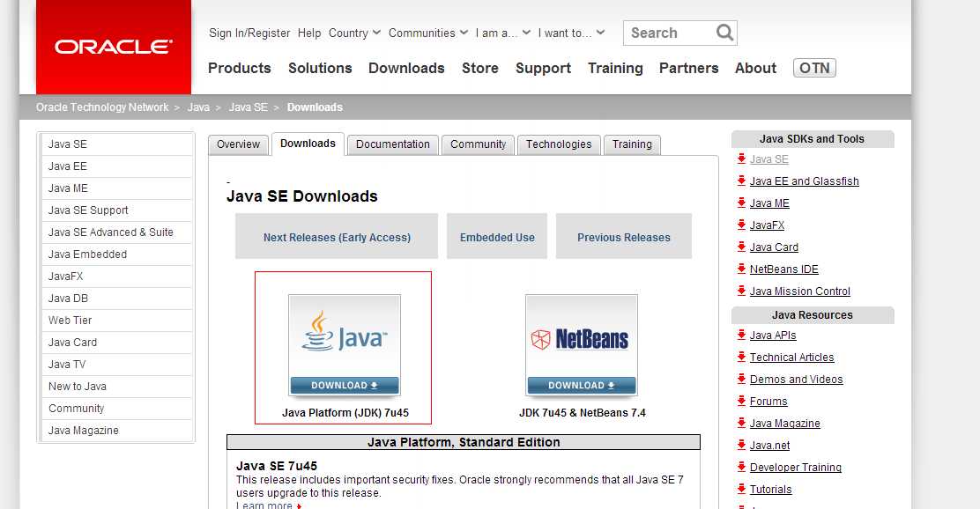
Task: Click the red arrow icon beside Java APIs
Action: click(741, 335)
